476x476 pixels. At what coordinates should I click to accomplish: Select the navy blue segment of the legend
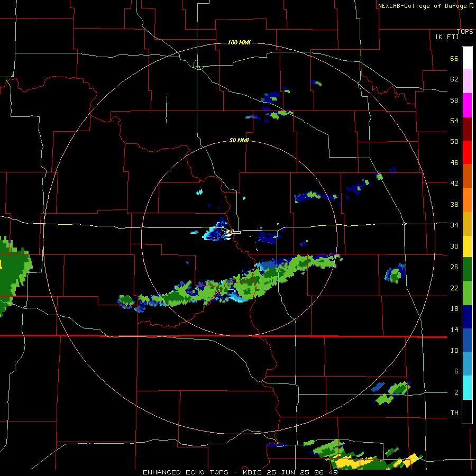467,317
